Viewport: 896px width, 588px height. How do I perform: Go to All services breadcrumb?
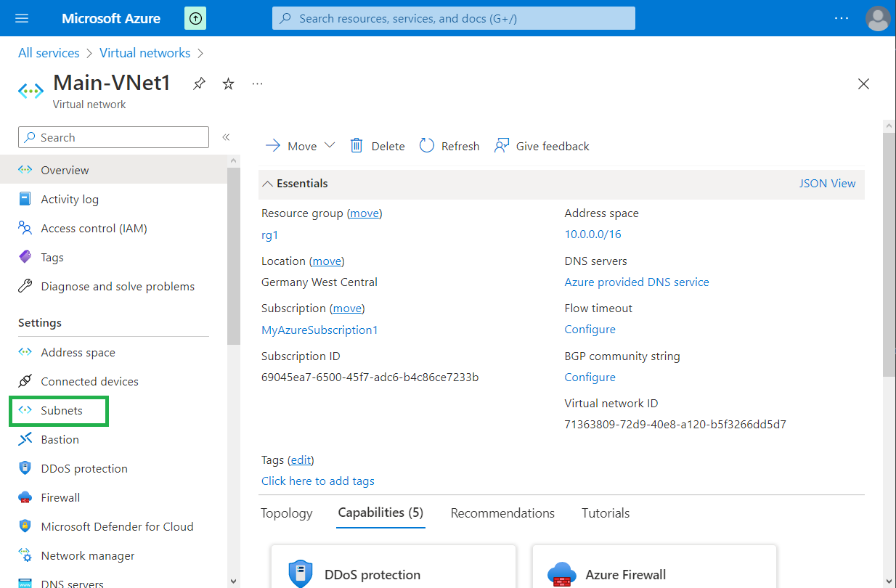click(x=49, y=53)
